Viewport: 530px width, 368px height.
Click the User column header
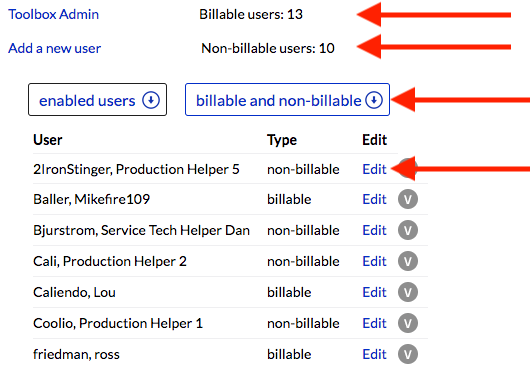[x=48, y=140]
